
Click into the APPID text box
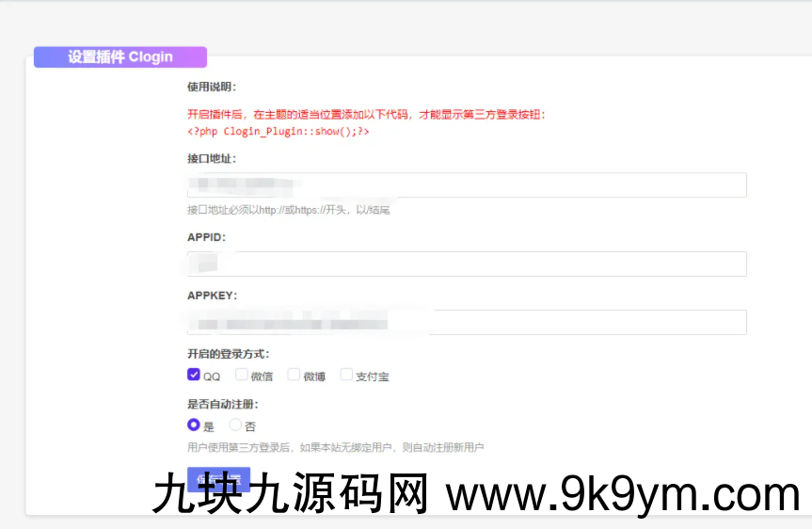click(x=467, y=264)
